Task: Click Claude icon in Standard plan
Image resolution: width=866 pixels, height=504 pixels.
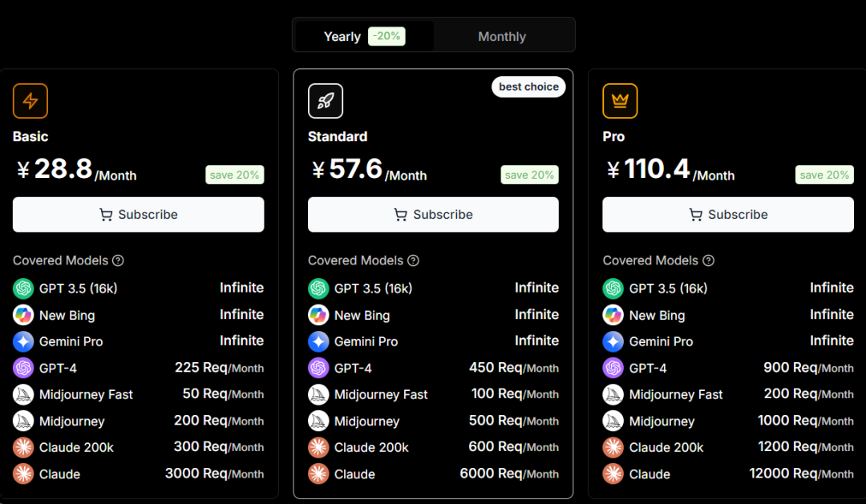Action: tap(318, 474)
